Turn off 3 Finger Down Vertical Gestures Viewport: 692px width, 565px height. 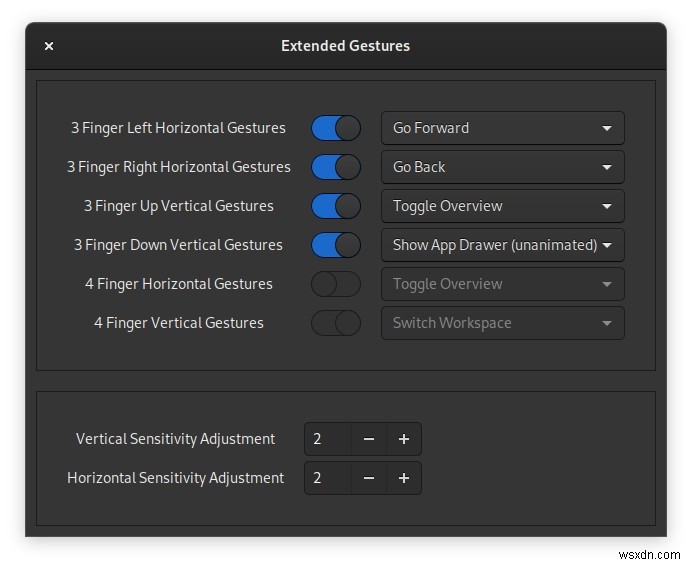336,245
